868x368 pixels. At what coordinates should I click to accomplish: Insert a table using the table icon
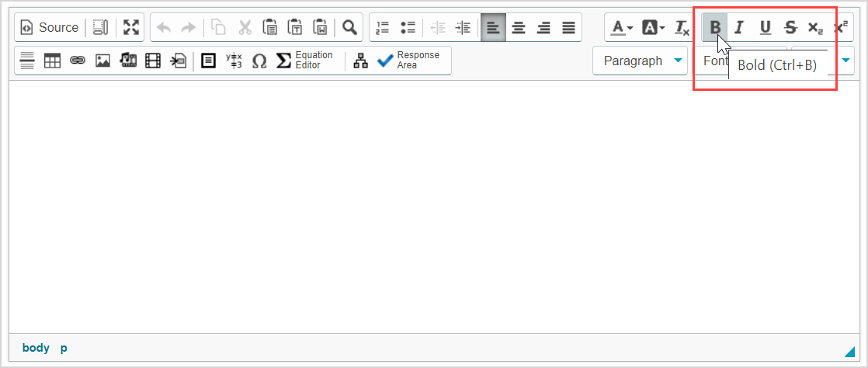coord(52,61)
